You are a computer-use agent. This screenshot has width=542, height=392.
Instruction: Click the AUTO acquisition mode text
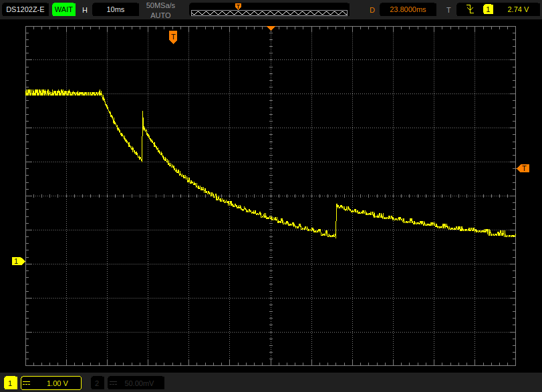(x=160, y=15)
